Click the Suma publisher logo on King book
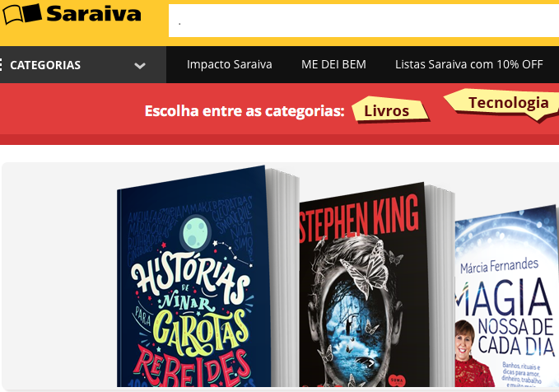 [397, 380]
